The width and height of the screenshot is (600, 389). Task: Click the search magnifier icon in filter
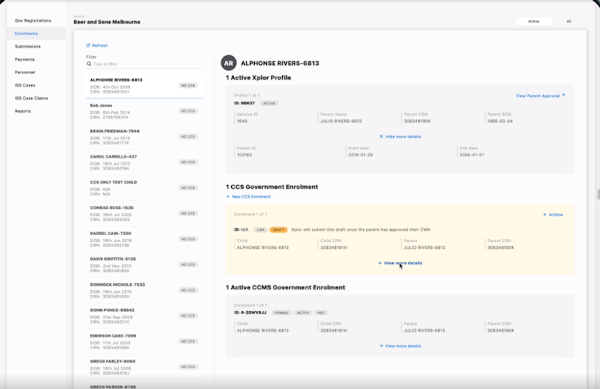89,64
